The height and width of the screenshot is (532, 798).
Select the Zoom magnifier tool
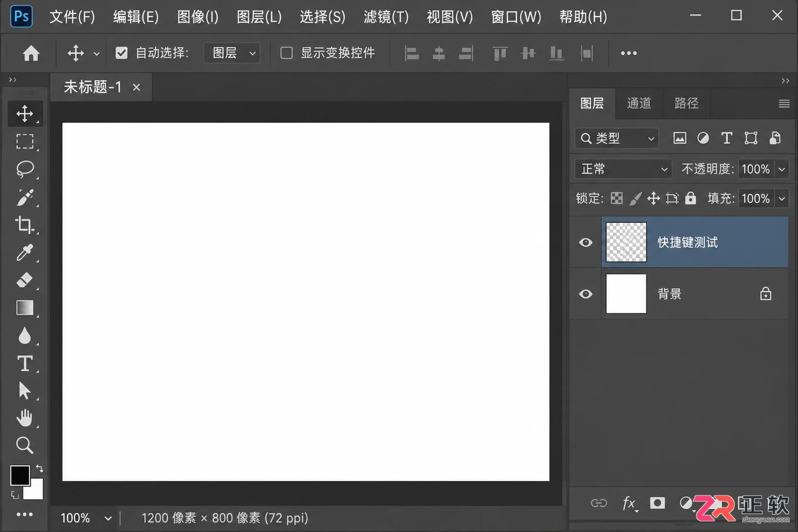pyautogui.click(x=25, y=445)
